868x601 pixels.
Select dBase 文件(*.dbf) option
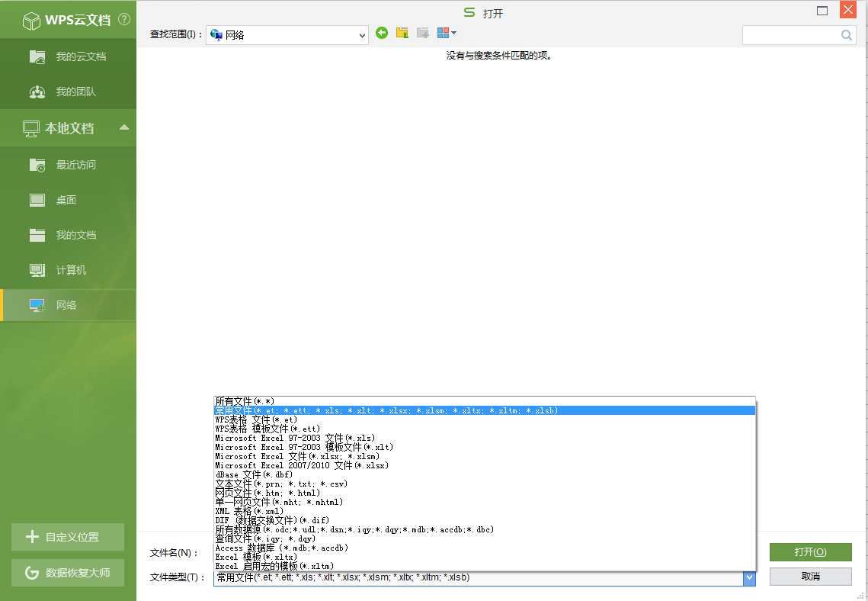click(485, 474)
